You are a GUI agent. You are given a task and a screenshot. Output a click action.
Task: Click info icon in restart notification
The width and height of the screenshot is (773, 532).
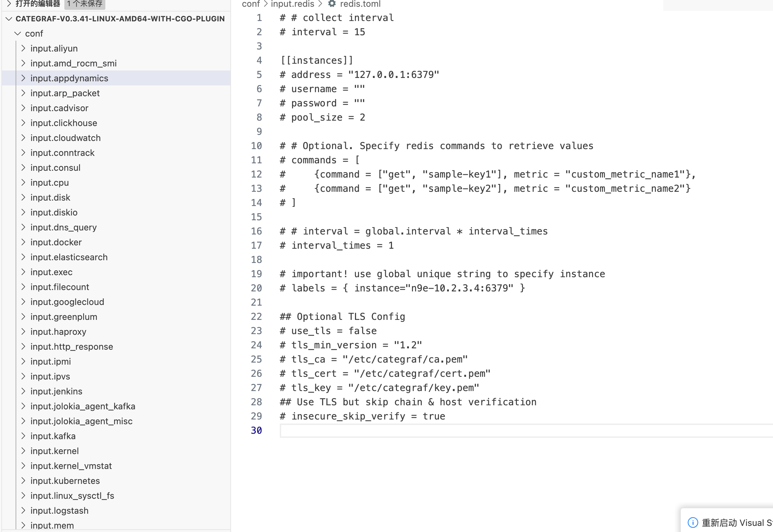(693, 522)
